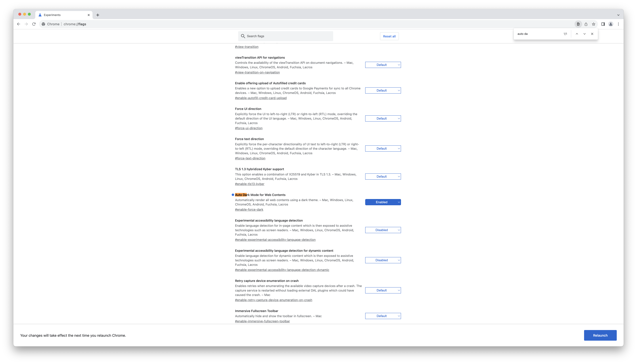
Task: Go to previous find-in-page result
Action: click(577, 34)
